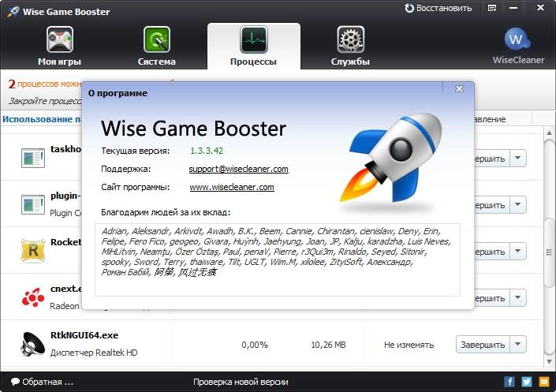Viewport: 556px width, 392px height.
Task: Click the Wise Game Booster title rocket icon
Action: point(13,11)
